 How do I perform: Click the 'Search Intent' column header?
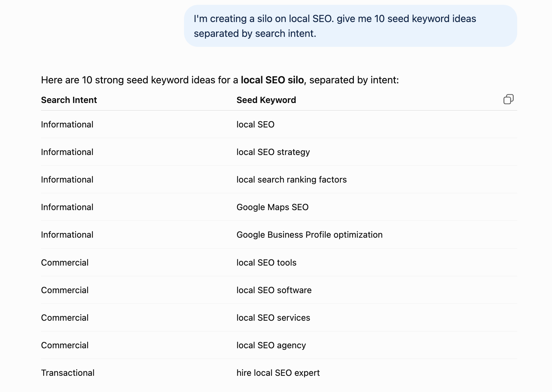click(69, 100)
